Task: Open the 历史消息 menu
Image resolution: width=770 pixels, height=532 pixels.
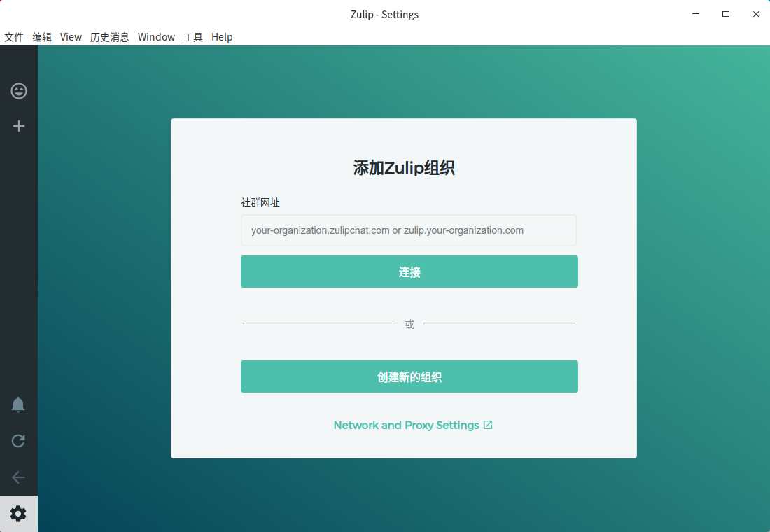Action: coord(109,37)
